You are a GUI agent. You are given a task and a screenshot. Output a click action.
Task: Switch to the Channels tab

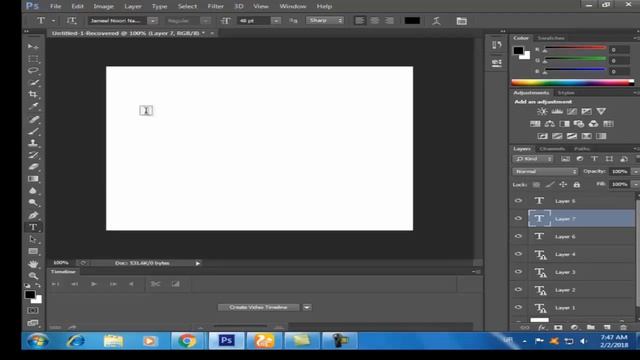(552, 149)
